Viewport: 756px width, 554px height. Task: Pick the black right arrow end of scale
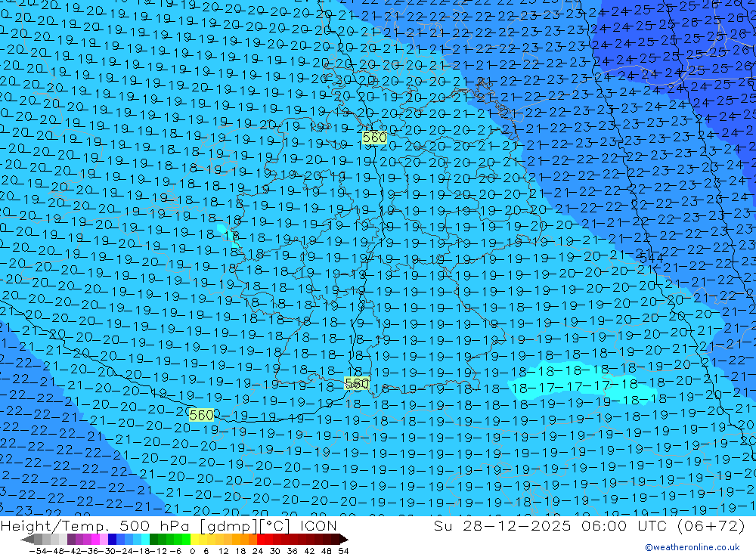coord(344,540)
